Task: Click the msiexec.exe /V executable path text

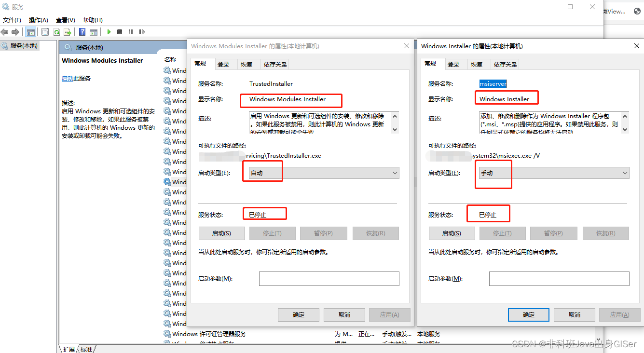Action: [x=506, y=156]
